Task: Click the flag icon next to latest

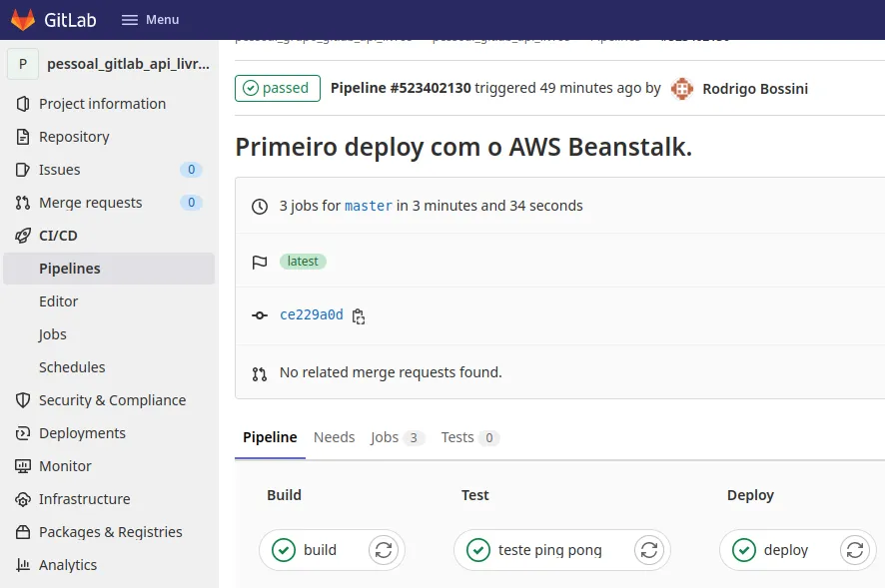Action: coord(260,263)
